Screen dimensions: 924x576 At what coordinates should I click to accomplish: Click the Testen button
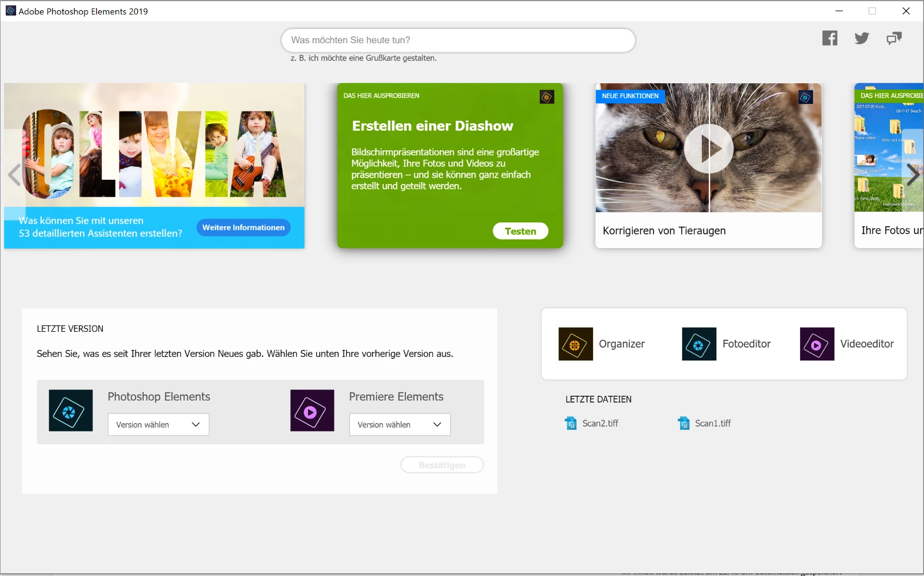[520, 231]
